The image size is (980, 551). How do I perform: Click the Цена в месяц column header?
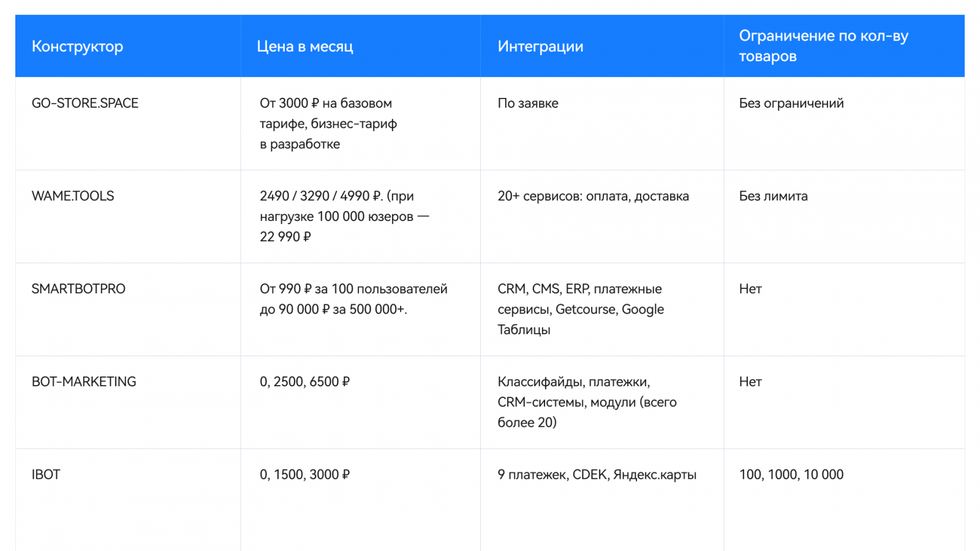[x=305, y=47]
